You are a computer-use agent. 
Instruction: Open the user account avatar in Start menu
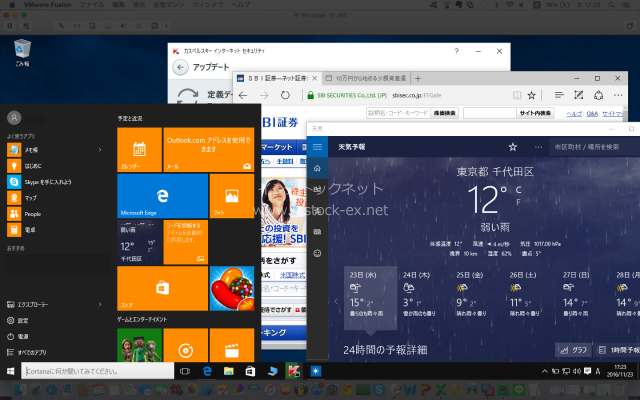click(14, 118)
